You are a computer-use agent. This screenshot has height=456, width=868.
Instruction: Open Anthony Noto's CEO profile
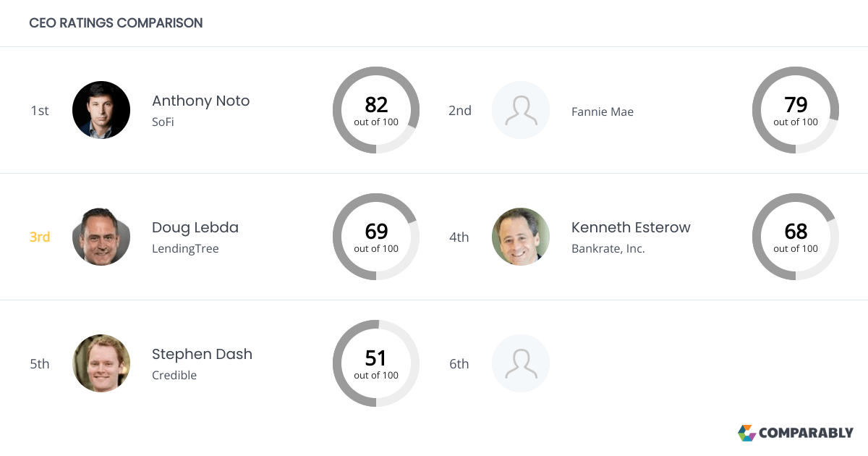point(200,101)
